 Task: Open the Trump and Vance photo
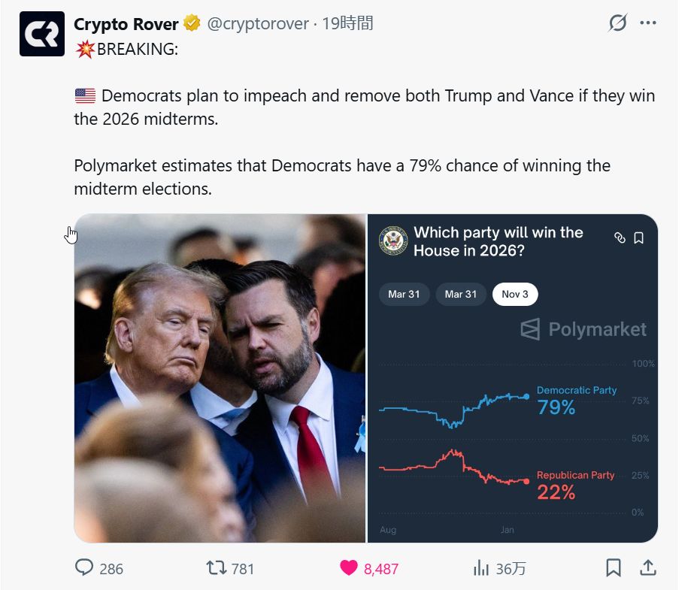tap(220, 378)
